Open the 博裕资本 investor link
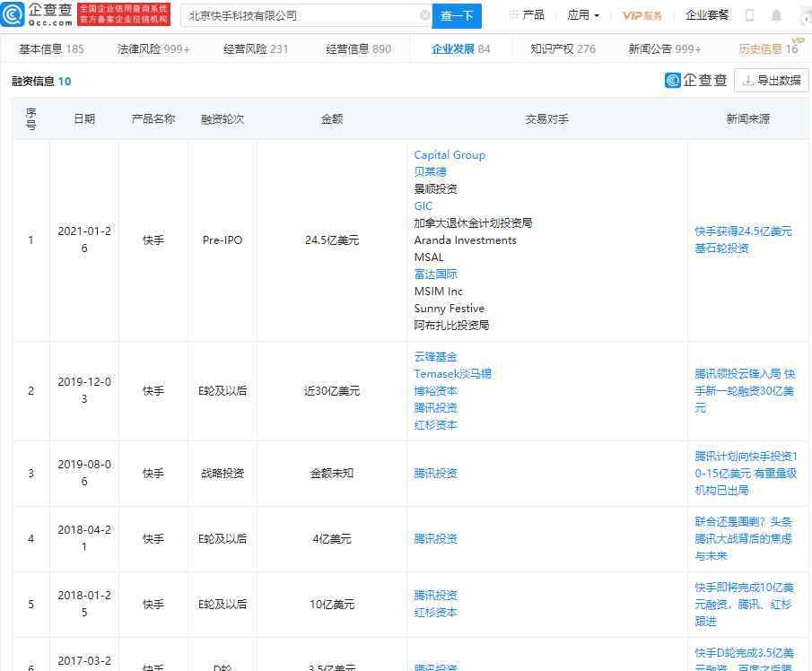812x671 pixels. coord(435,391)
